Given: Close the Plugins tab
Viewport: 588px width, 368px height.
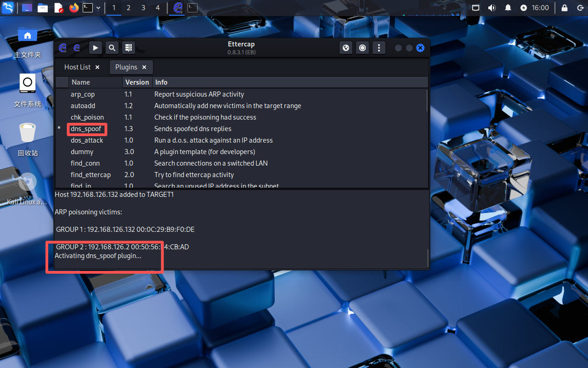Looking at the screenshot, I should coord(144,67).
